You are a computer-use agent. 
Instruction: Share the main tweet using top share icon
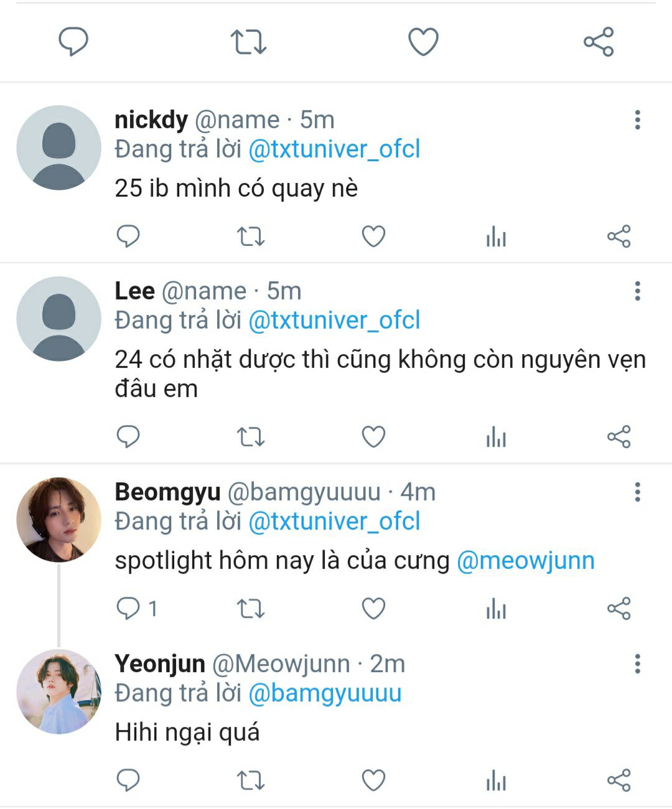click(599, 42)
